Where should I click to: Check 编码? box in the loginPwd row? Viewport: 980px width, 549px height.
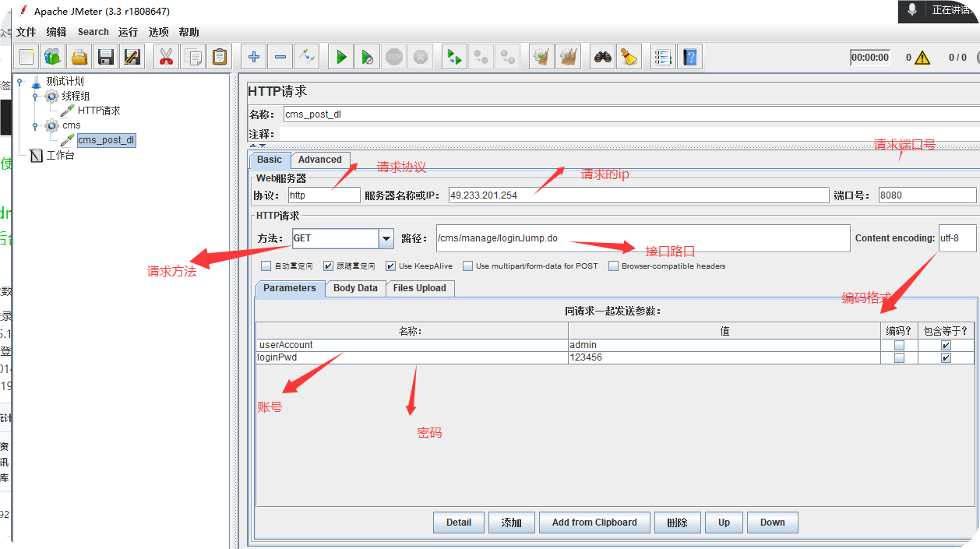[900, 358]
